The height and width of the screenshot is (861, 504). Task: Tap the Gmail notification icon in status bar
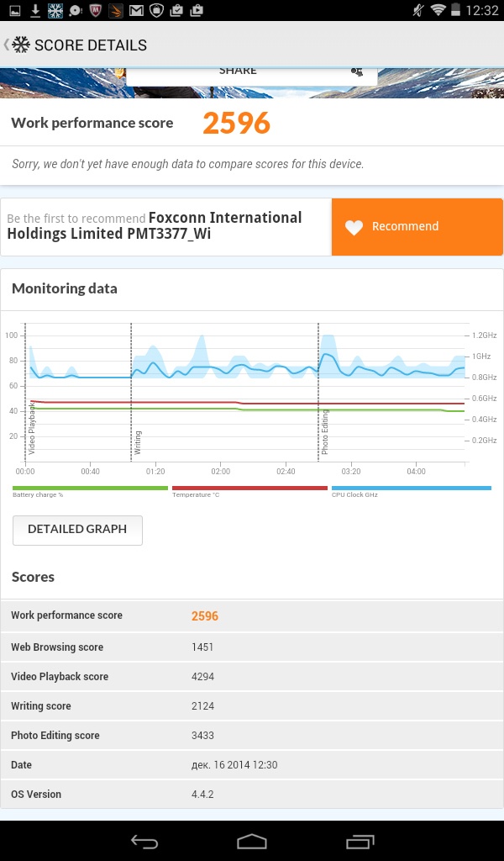(x=136, y=10)
